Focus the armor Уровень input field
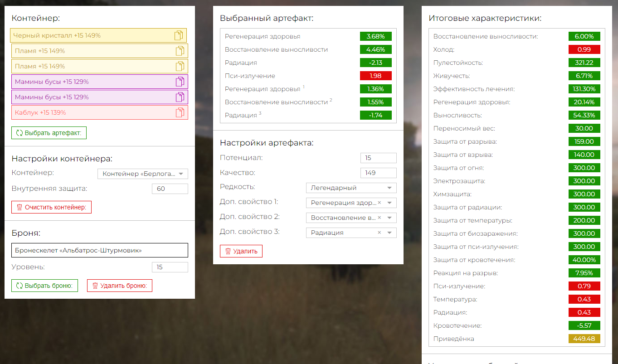Viewport: 618px width, 364px height. 170,267
